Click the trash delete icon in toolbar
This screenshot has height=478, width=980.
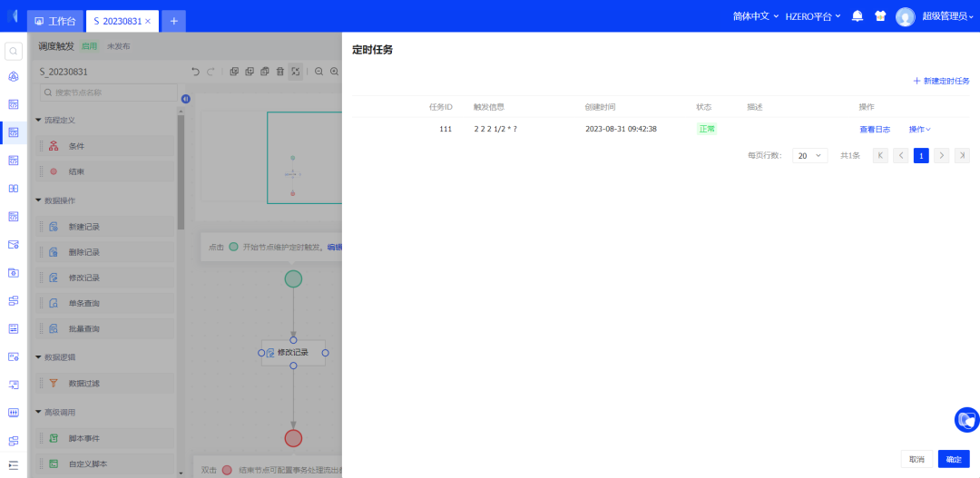tap(279, 72)
